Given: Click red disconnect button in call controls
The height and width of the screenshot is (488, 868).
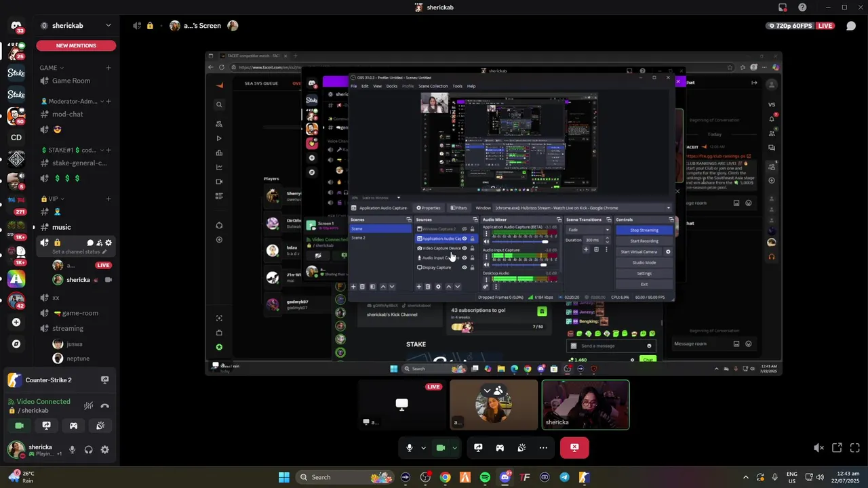Looking at the screenshot, I should coord(574,447).
